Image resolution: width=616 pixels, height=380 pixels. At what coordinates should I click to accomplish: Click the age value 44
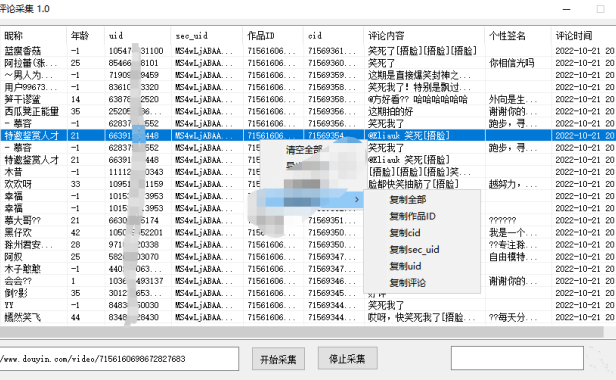pos(75,317)
